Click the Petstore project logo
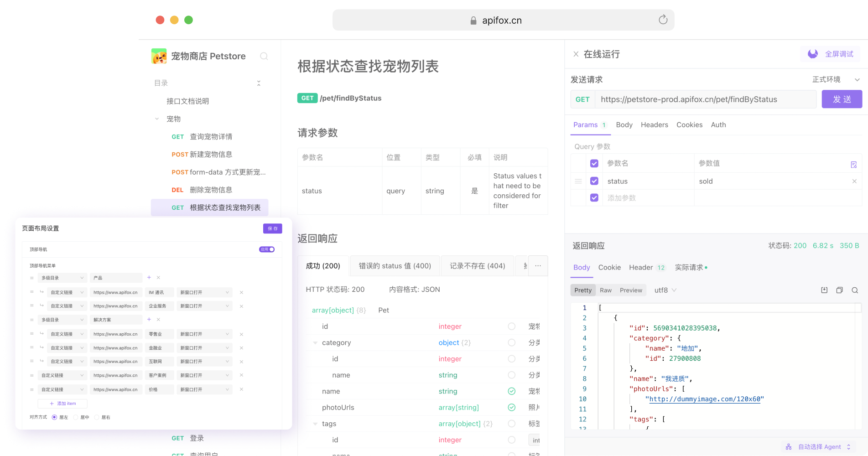The width and height of the screenshot is (868, 456). pyautogui.click(x=158, y=56)
